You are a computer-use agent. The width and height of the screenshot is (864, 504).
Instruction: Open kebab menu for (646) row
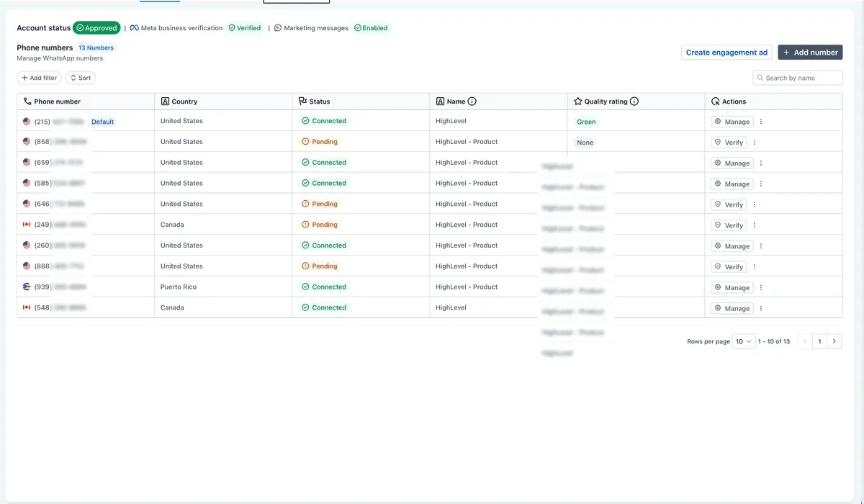point(755,204)
